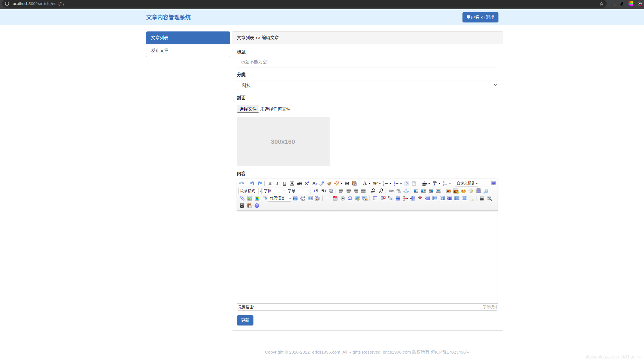
Task: Open attachment upload paperclip icon
Action: [242, 199]
